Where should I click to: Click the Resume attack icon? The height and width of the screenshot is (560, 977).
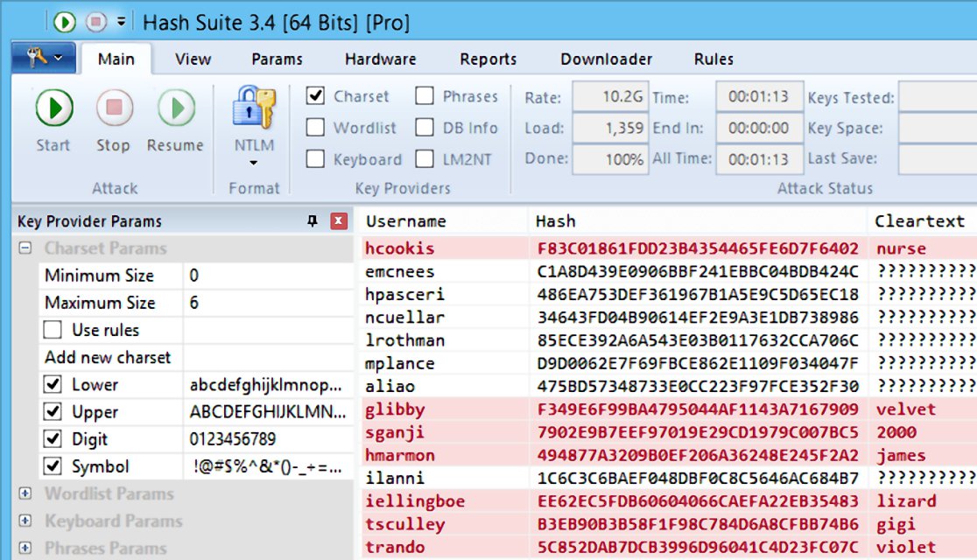coord(175,109)
